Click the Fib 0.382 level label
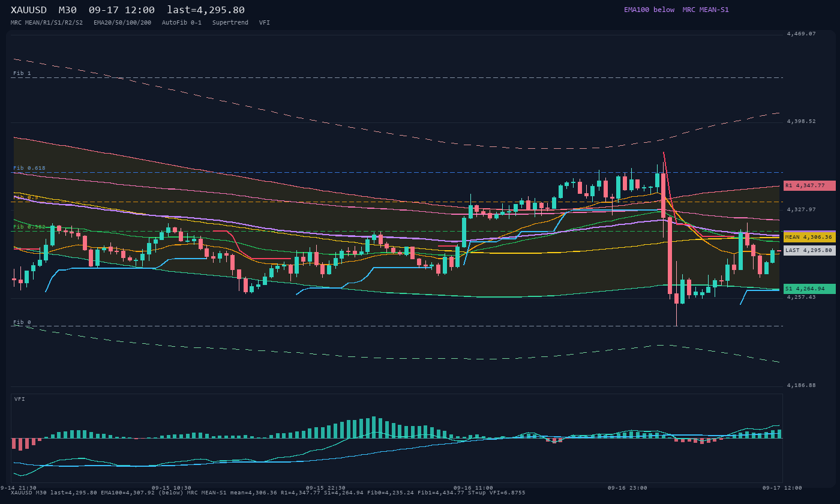 (x=29, y=227)
